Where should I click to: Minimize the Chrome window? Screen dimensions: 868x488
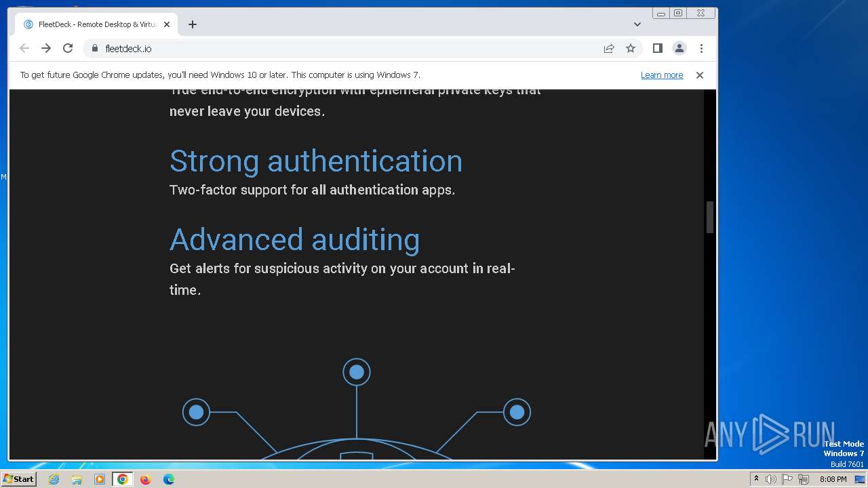coord(661,13)
